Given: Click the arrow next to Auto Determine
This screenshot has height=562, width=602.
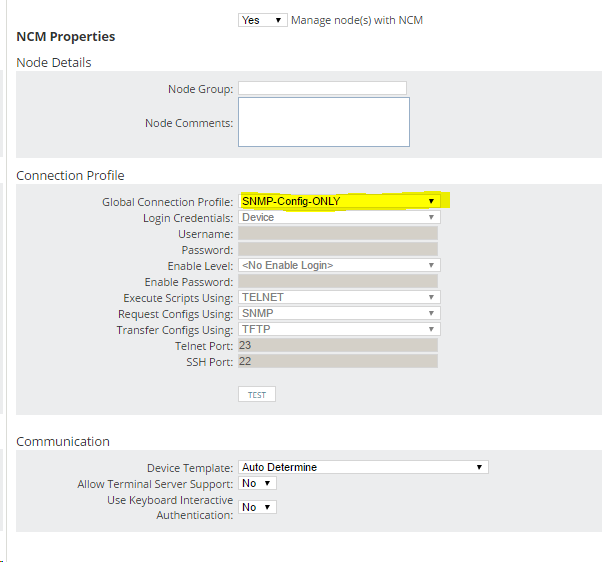Looking at the screenshot, I should [479, 467].
